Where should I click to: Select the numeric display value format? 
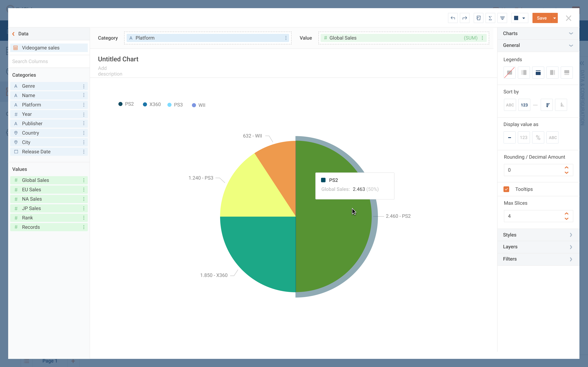(x=524, y=137)
